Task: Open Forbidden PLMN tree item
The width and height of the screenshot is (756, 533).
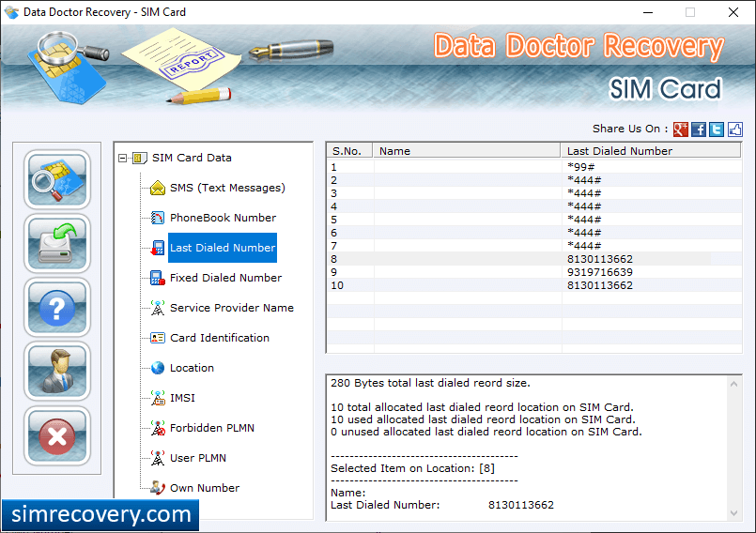Action: tap(211, 428)
